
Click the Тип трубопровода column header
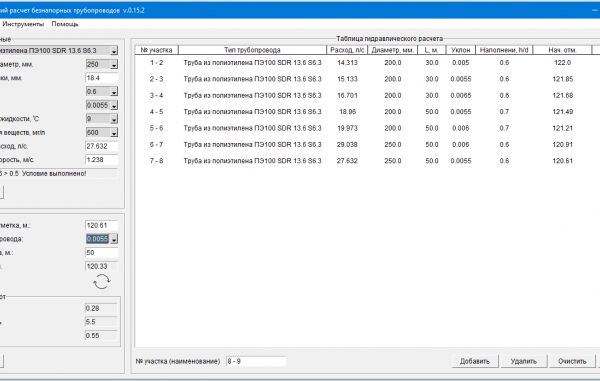(x=252, y=50)
